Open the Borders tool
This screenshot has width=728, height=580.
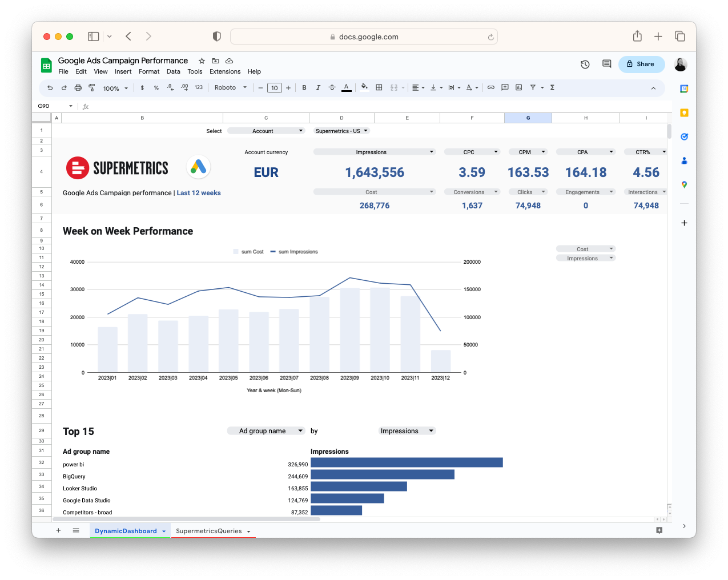[379, 88]
